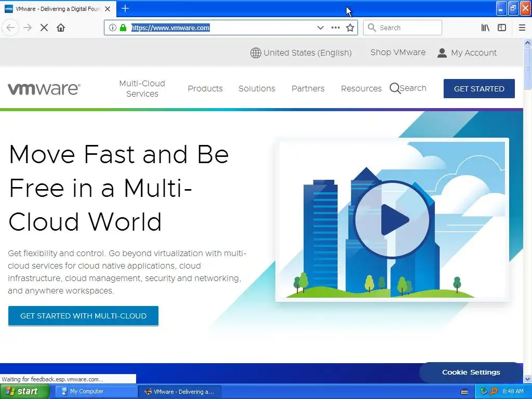
Task: Click the globe region selector icon
Action: coord(256,52)
